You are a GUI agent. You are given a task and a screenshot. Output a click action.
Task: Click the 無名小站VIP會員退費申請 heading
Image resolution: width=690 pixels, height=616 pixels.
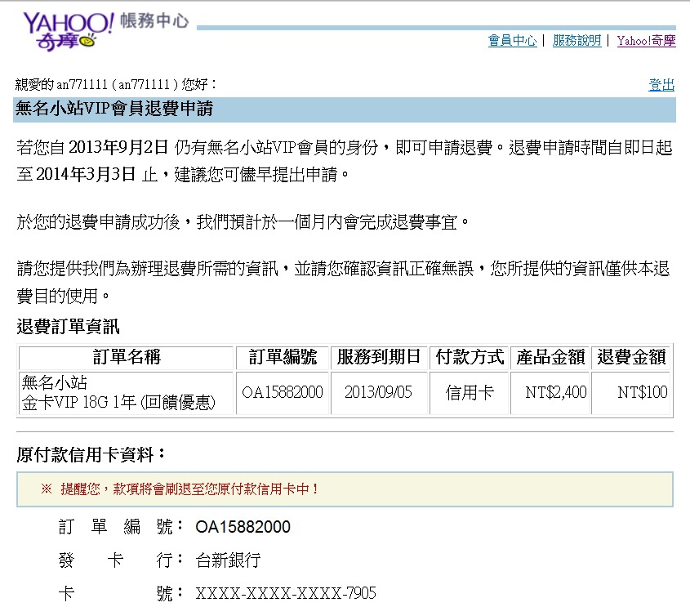(114, 109)
